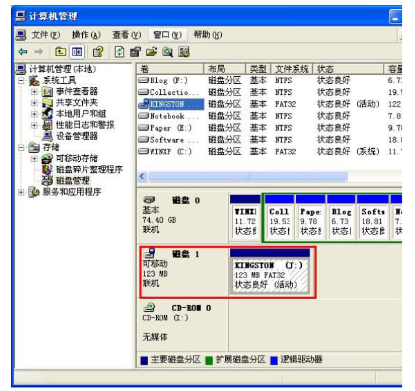Select 设备管理器 in the tree
The width and height of the screenshot is (415, 391).
point(77,136)
